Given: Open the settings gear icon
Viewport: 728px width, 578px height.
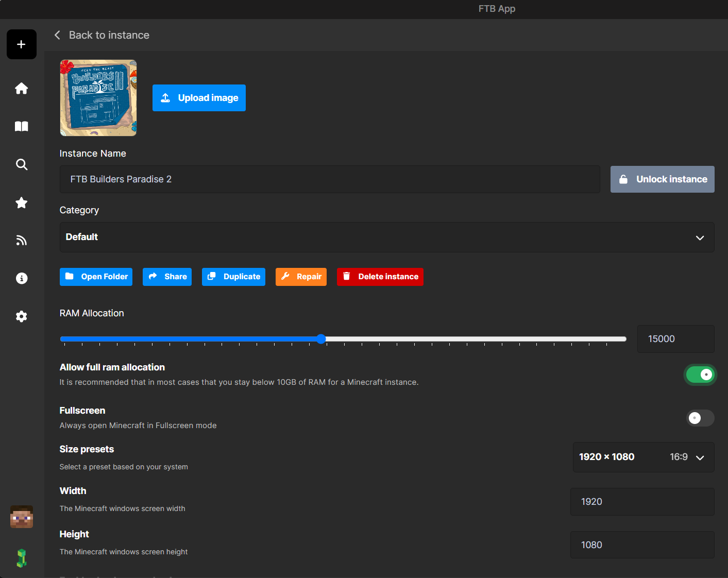Looking at the screenshot, I should coord(21,316).
